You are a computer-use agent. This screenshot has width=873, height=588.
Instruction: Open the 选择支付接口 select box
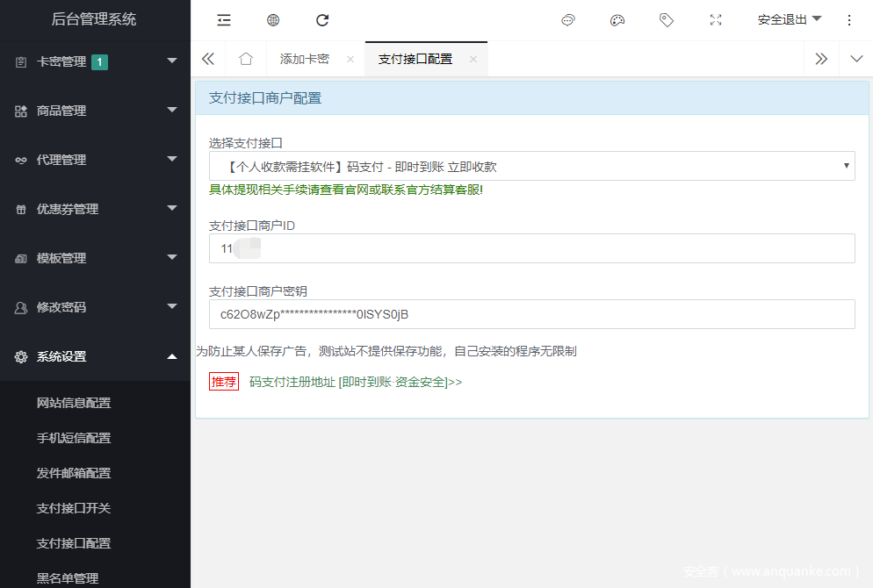(x=531, y=166)
